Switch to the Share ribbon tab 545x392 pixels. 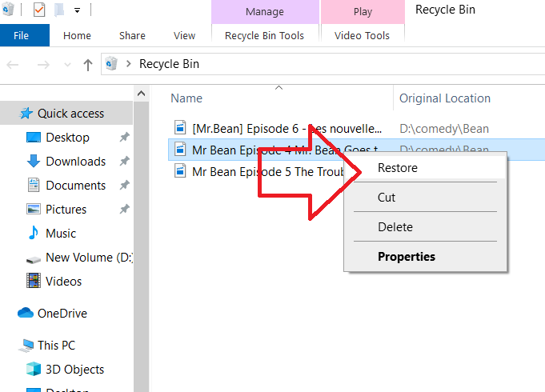coord(132,35)
